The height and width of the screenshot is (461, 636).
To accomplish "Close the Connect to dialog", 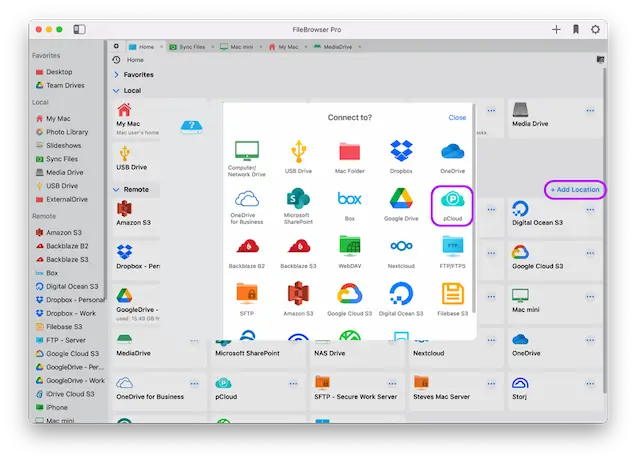I will point(457,117).
